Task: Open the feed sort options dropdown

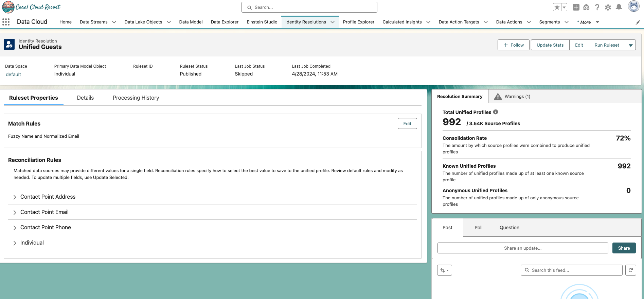Action: (x=444, y=270)
